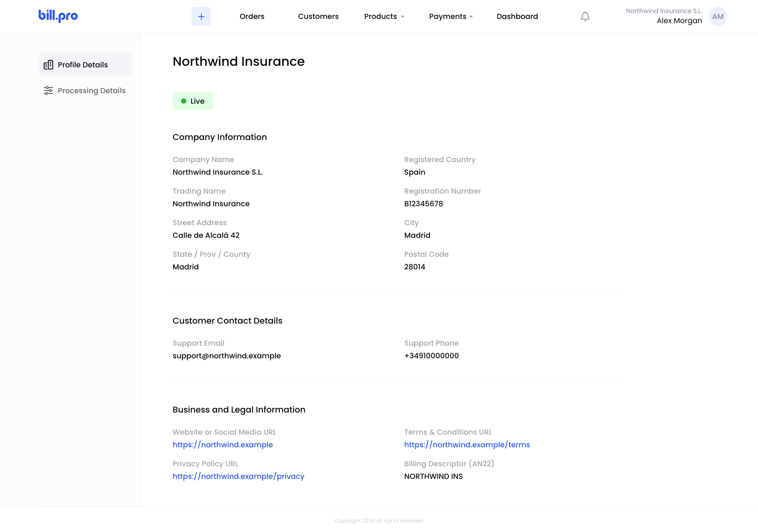
Task: Click the Processing Details sliders icon
Action: click(x=48, y=91)
